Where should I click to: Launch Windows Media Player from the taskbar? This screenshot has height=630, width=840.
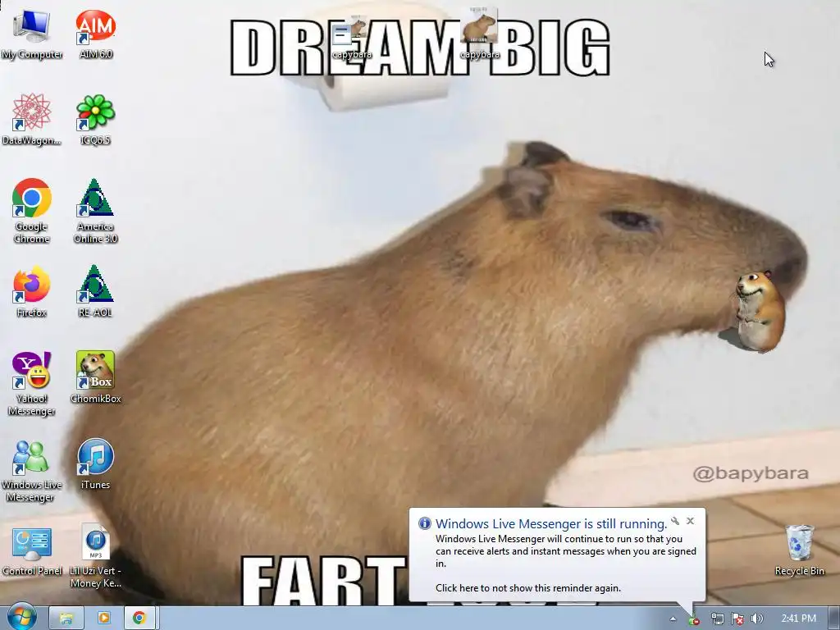[x=103, y=619]
